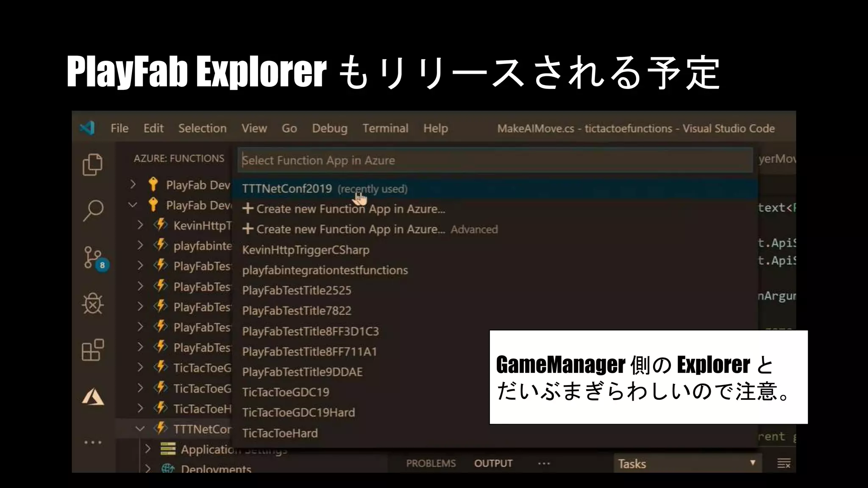Click the Select Function App in Azure field
Screen dimensions: 868x488
(x=495, y=160)
